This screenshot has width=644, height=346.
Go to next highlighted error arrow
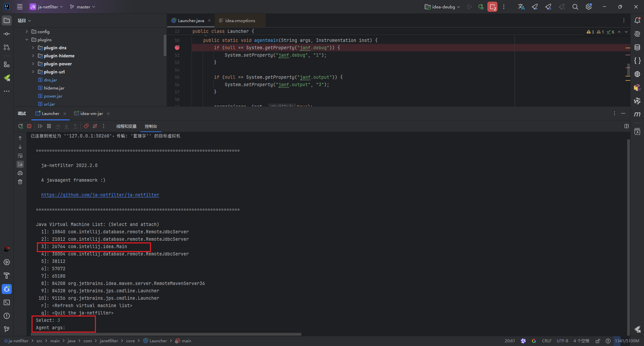coord(626,32)
